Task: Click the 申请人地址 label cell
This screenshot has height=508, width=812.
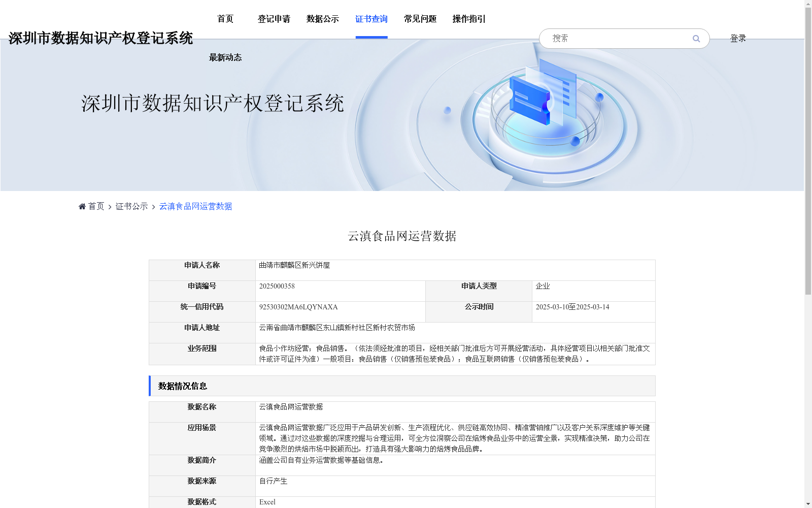Action: pyautogui.click(x=202, y=333)
